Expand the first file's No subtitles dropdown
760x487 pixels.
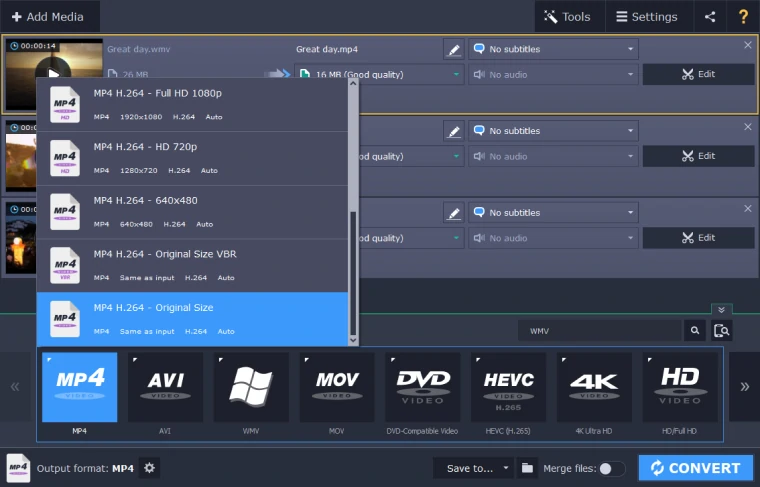click(x=553, y=49)
